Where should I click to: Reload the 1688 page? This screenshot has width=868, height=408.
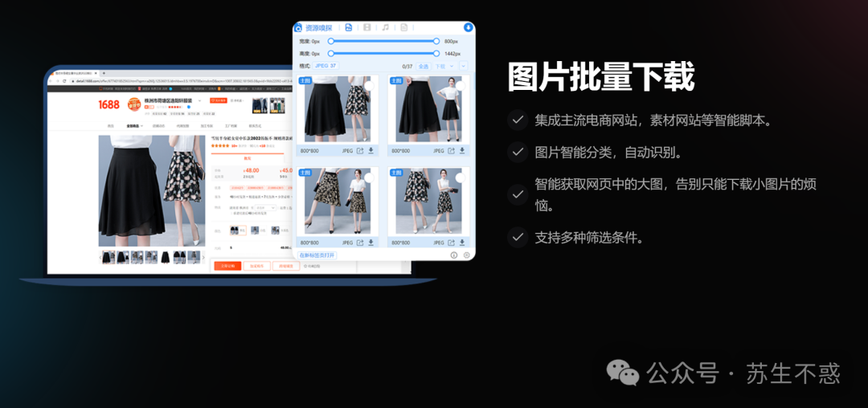(64, 80)
